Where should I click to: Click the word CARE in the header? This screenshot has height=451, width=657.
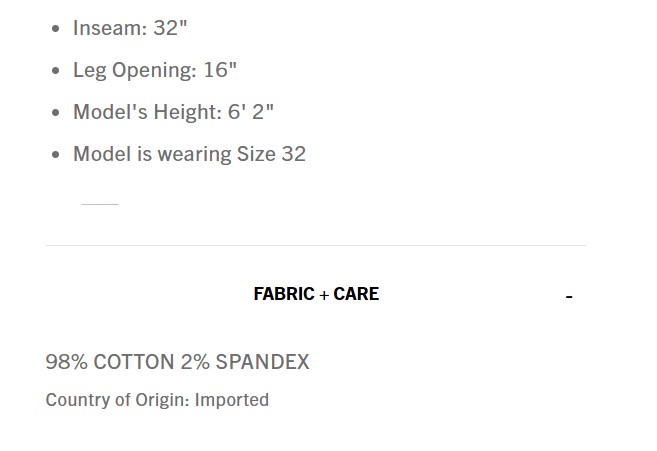[356, 294]
